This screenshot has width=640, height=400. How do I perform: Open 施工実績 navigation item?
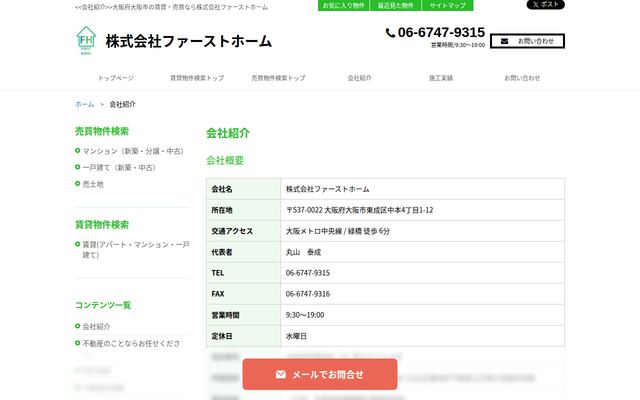441,78
